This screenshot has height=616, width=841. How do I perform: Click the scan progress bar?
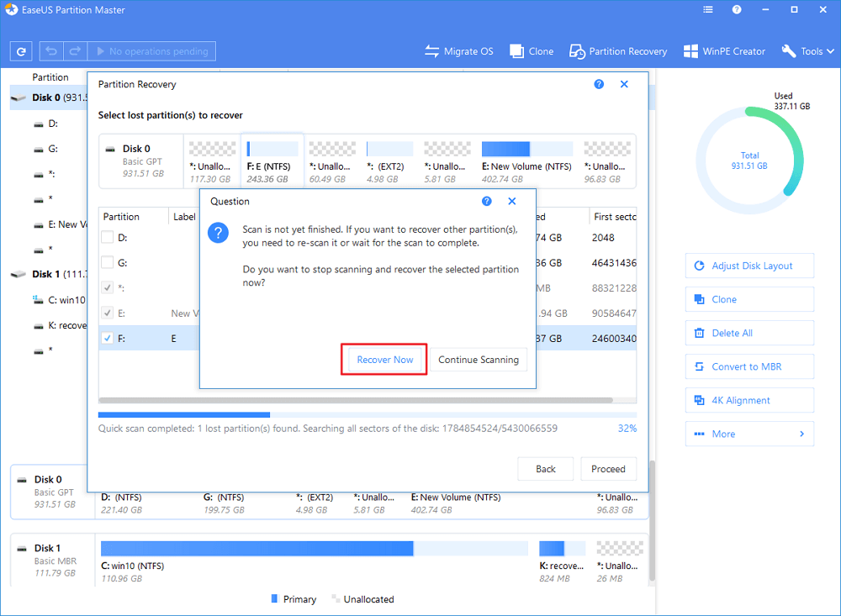[x=367, y=414]
